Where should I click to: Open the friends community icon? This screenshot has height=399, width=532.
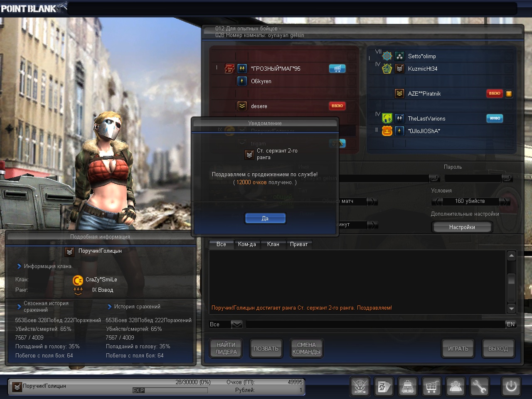(x=456, y=387)
